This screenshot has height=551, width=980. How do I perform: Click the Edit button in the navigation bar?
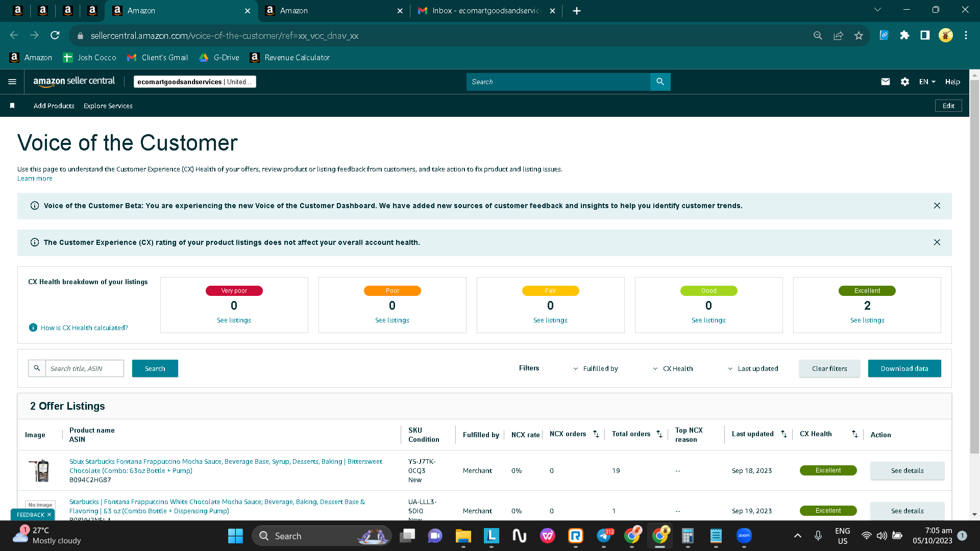coord(948,106)
